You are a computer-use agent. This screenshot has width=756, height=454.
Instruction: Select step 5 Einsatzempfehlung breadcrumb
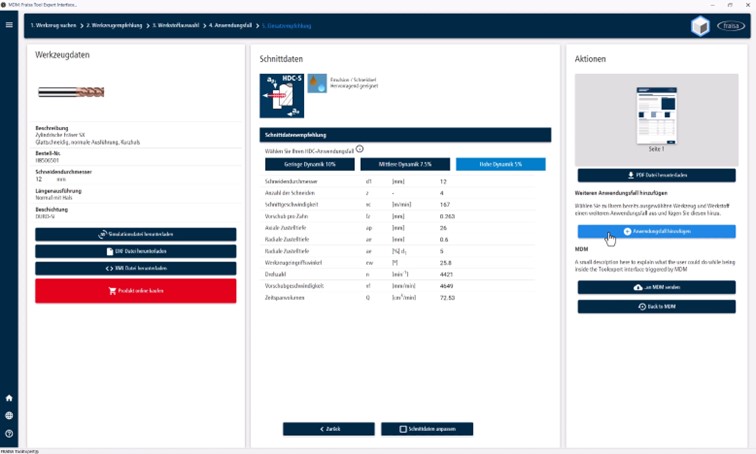point(286,26)
